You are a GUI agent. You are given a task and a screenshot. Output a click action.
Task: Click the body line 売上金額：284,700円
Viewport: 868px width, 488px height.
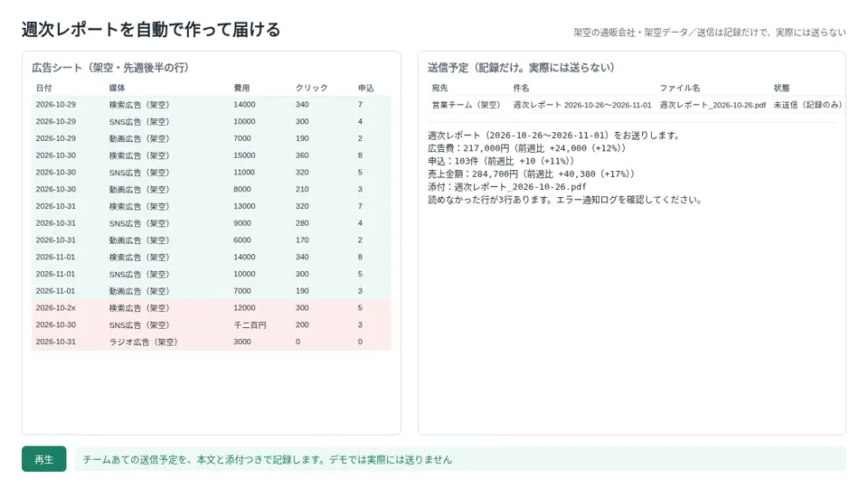click(x=531, y=174)
